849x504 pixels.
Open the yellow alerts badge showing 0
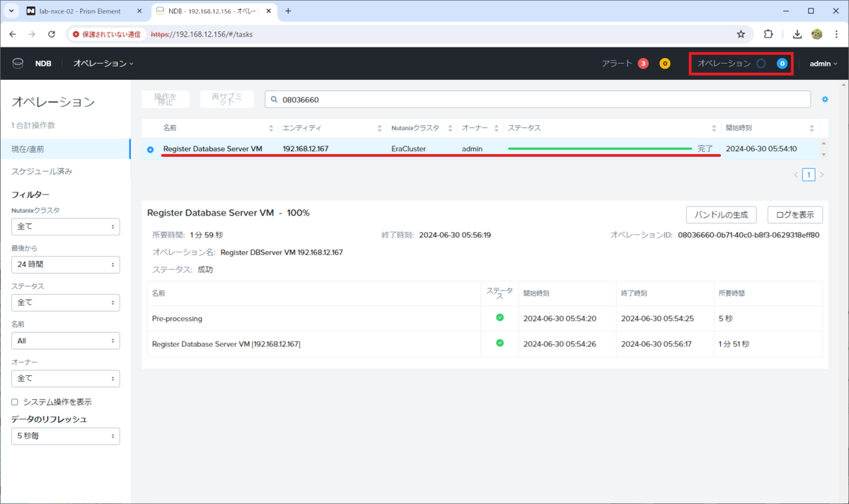point(665,64)
